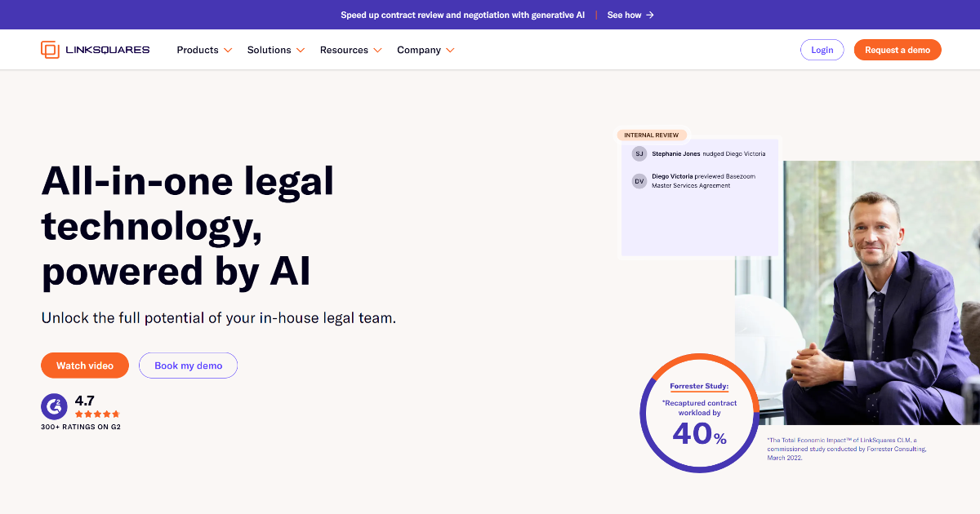Expand the Company chevron

[x=450, y=51]
